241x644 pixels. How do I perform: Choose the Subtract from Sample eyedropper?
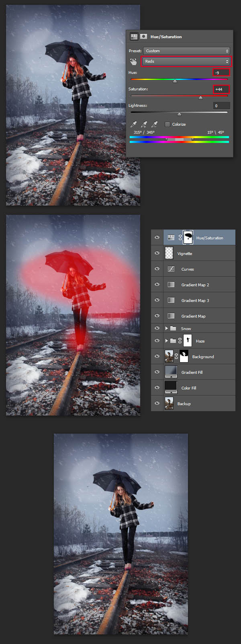pyautogui.click(x=154, y=124)
